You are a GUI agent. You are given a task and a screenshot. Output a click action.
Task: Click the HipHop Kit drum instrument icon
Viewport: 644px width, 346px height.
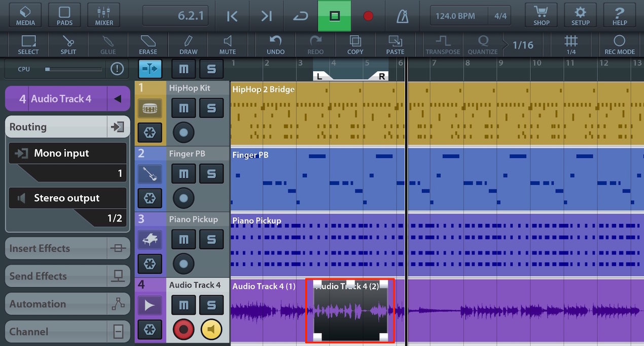[x=150, y=107]
